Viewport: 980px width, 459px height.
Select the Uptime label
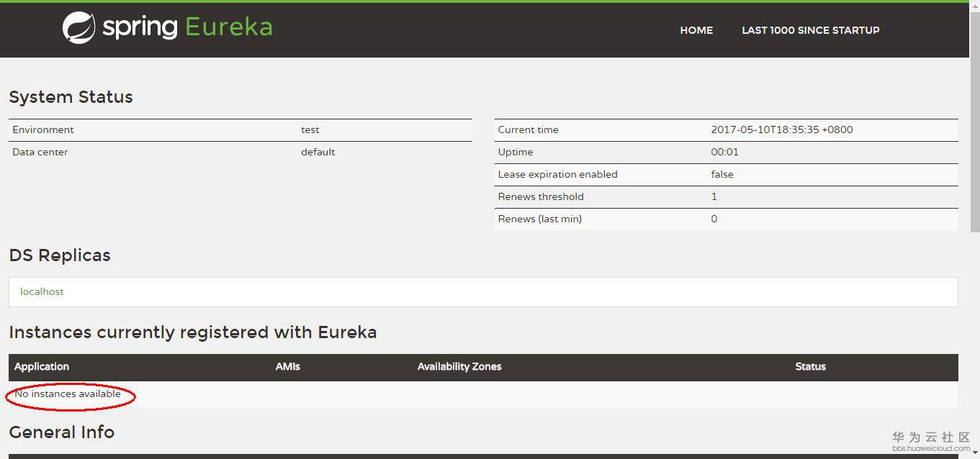coord(516,152)
